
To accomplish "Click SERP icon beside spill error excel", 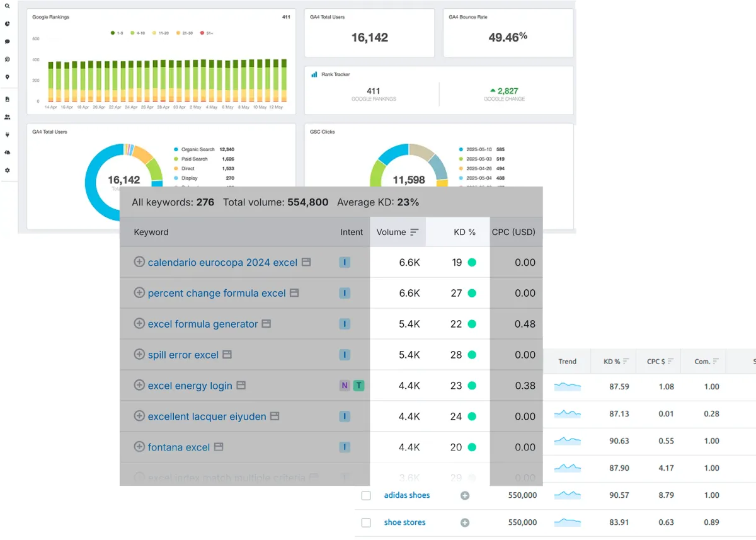I will (x=227, y=355).
